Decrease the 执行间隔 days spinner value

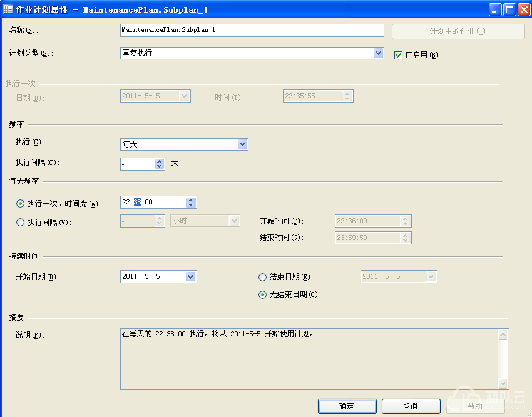tap(160, 166)
